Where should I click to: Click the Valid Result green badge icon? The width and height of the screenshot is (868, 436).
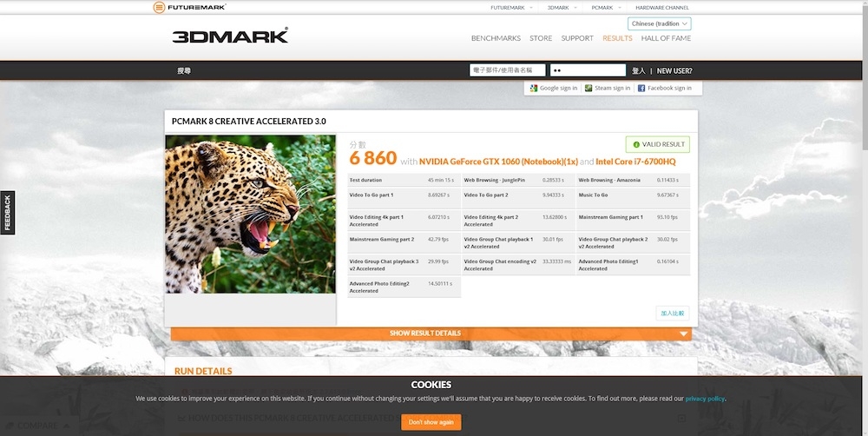636,144
